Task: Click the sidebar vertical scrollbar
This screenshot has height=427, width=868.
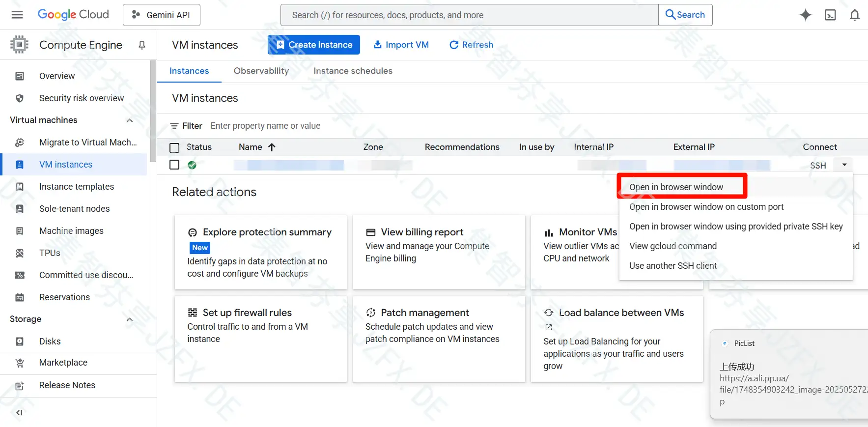Action: [153, 111]
